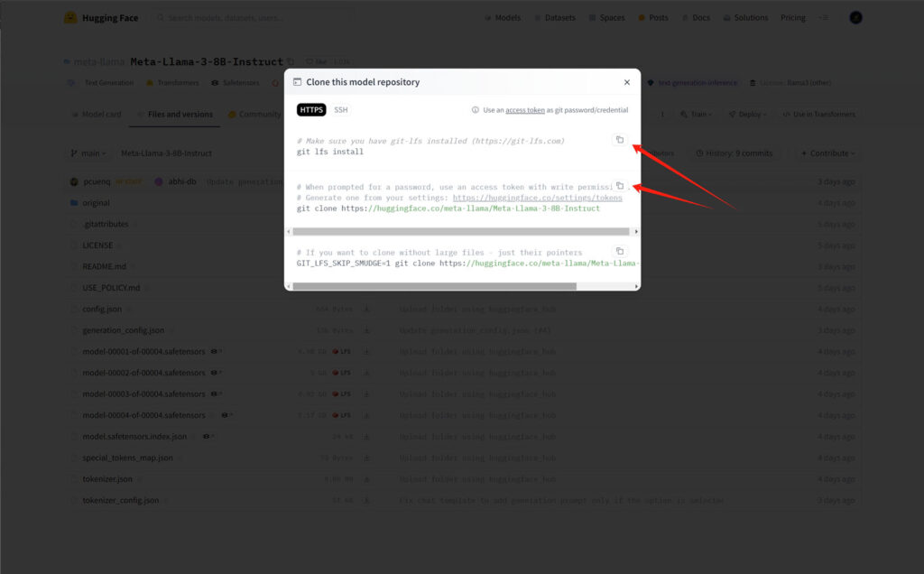This screenshot has width=924, height=574.
Task: Click the Meta-Llama-3-8B-Instruct breadcrumb
Action: 166,153
